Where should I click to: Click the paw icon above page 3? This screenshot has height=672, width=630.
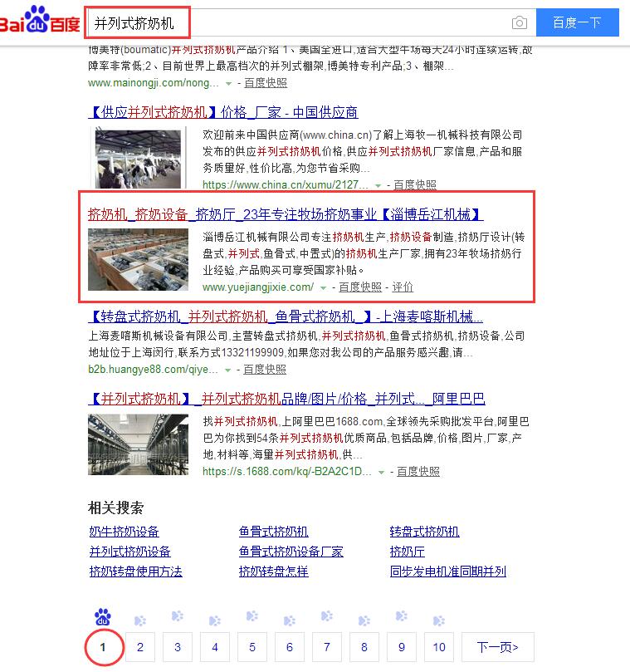coord(178,616)
